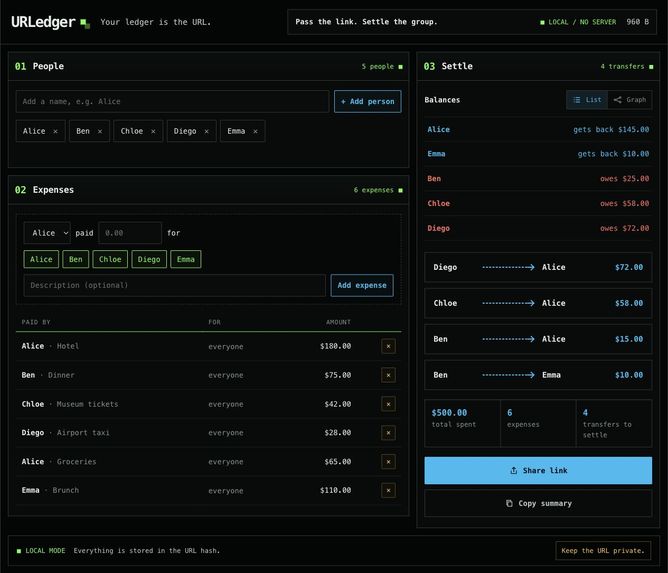The image size is (668, 573).
Task: Click the $500.00 total spent figure
Action: tap(449, 413)
